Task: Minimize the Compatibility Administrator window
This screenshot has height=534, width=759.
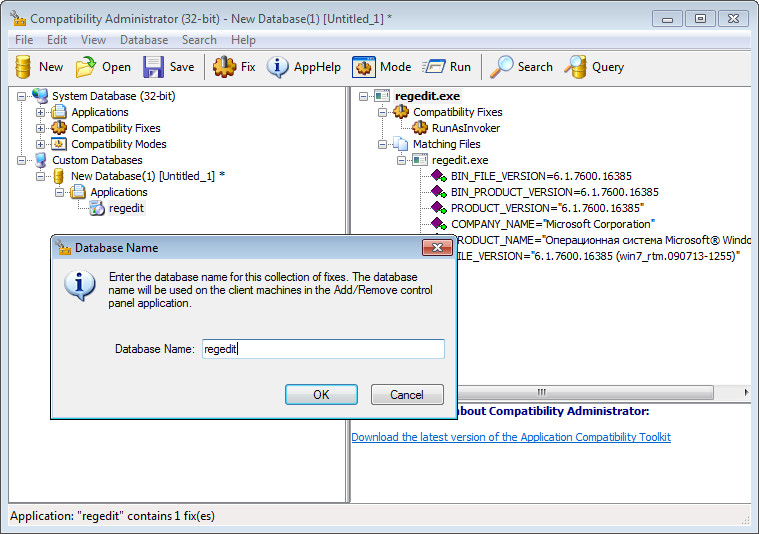Action: pos(667,19)
